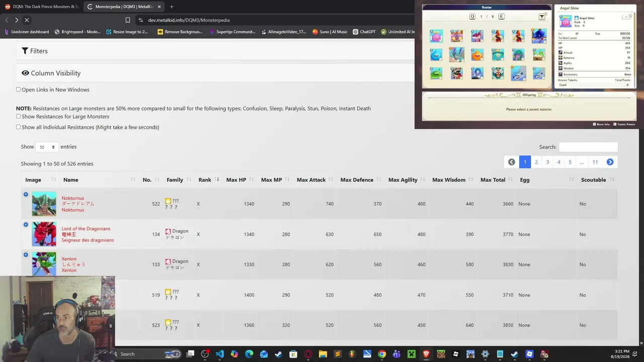This screenshot has height=362, width=644.
Task: Open the Brightspeed bookmark
Action: pyautogui.click(x=77, y=32)
